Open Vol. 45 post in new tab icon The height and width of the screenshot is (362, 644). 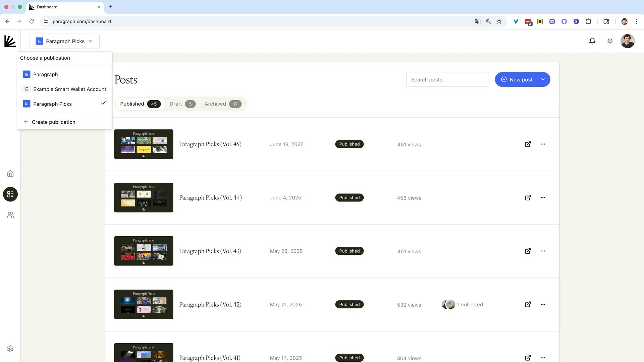click(x=528, y=144)
